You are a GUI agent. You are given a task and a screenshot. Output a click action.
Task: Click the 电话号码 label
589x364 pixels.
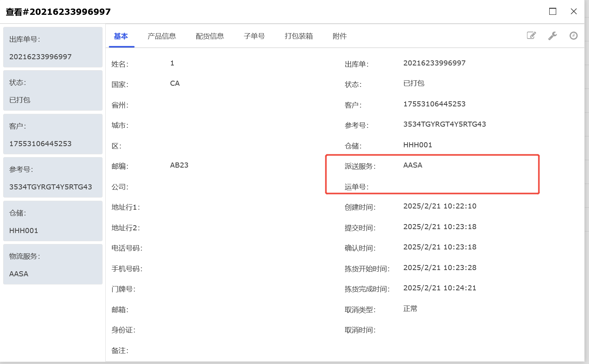127,248
